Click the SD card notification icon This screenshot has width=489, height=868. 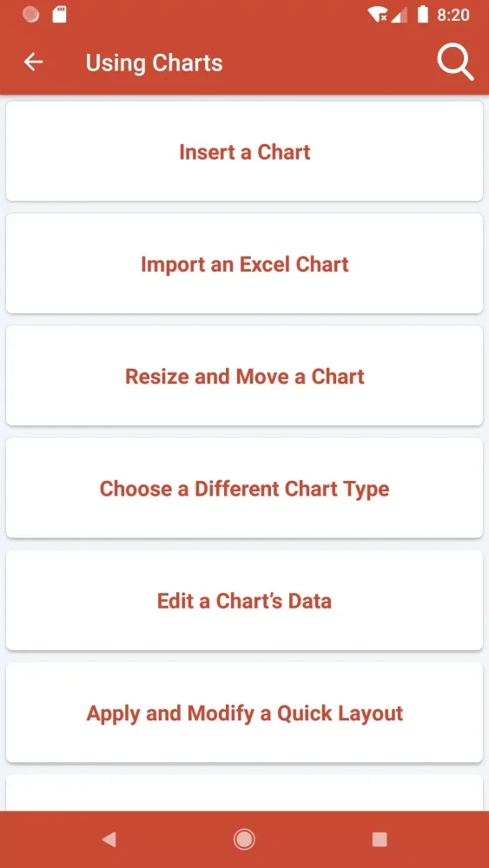59,15
